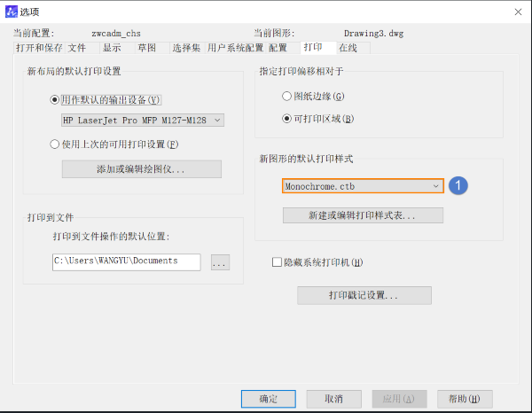This screenshot has height=413, width=532.
Task: Click 添加或编辑绘图仪 button
Action: pyautogui.click(x=142, y=169)
